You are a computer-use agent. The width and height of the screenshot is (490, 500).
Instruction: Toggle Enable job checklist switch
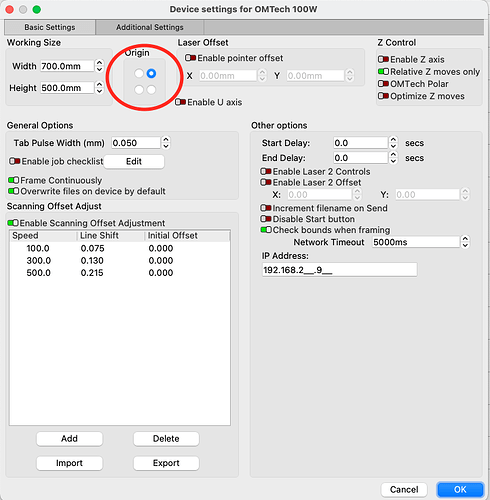(x=15, y=161)
